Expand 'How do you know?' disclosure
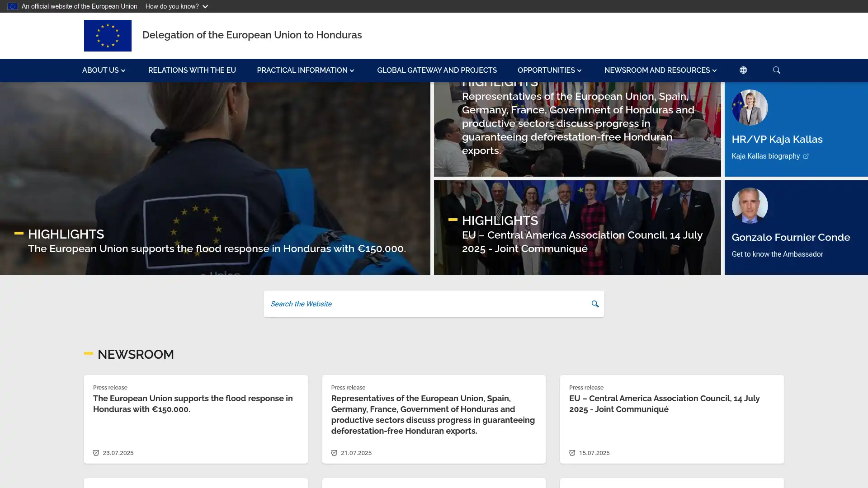868x488 pixels. click(176, 6)
